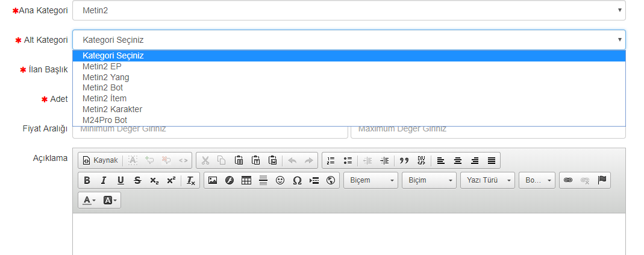Viewport: 644px width, 255px height.
Task: Open the Biçem styles dropdown
Action: pos(370,180)
